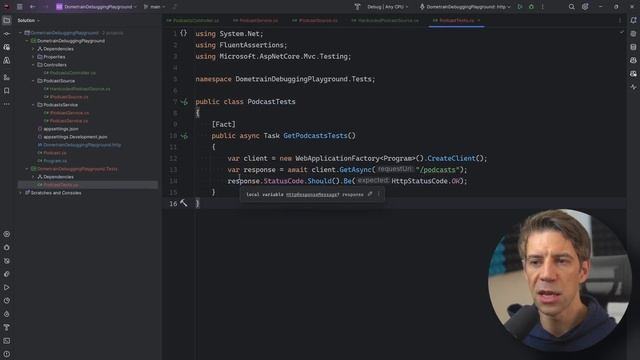Open the editor tabs options menu
The height and width of the screenshot is (360, 640).
[x=620, y=20]
